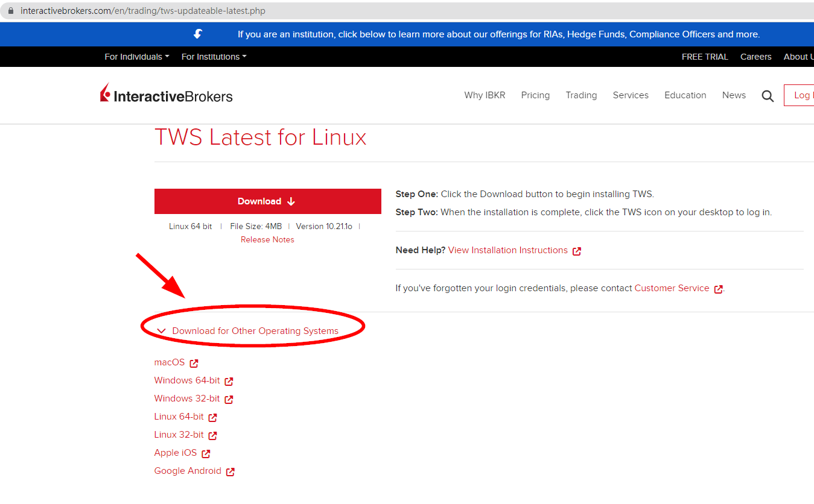
Task: Click the Careers link
Action: 755,57
